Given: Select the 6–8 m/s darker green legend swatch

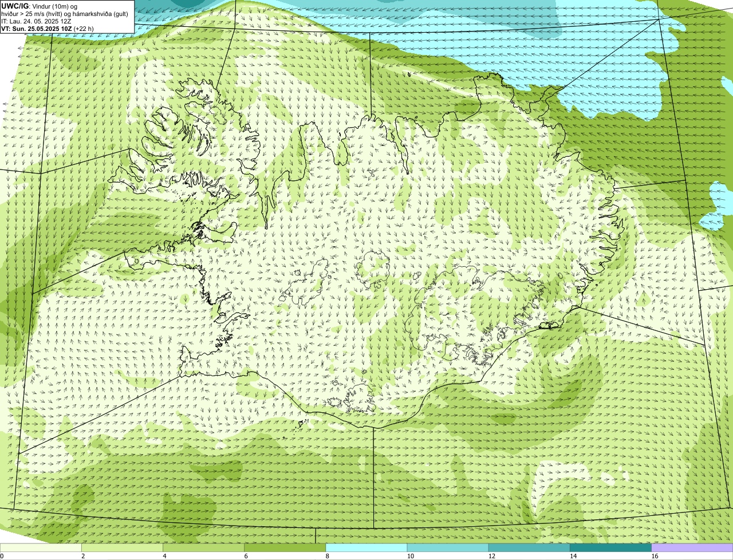Looking at the screenshot, I should click(x=285, y=547).
